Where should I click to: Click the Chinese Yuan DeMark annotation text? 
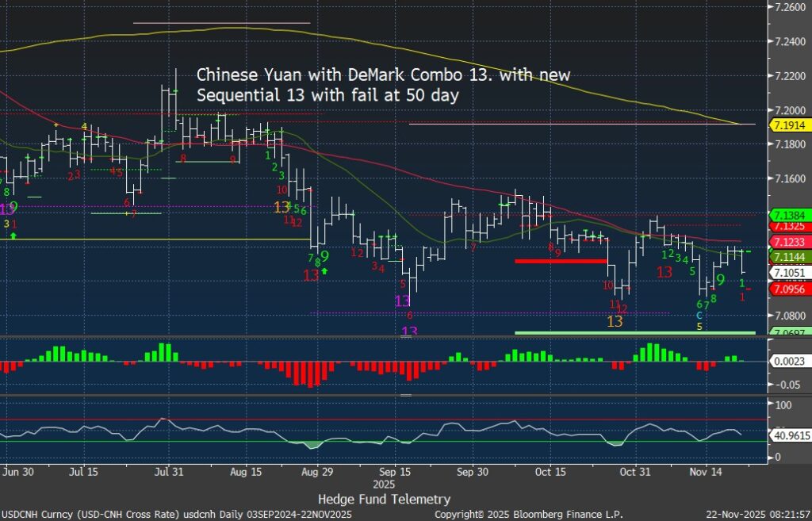pyautogui.click(x=383, y=84)
